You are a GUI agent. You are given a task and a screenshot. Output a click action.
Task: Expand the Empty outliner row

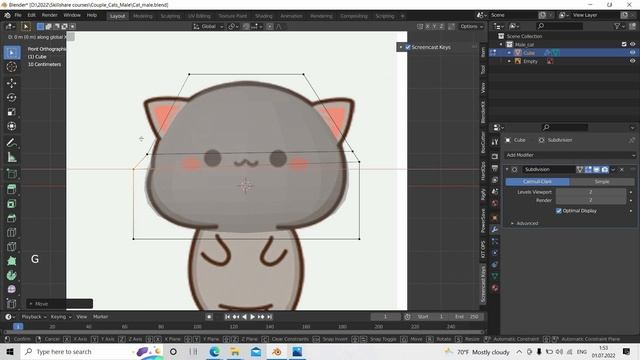tap(509, 61)
